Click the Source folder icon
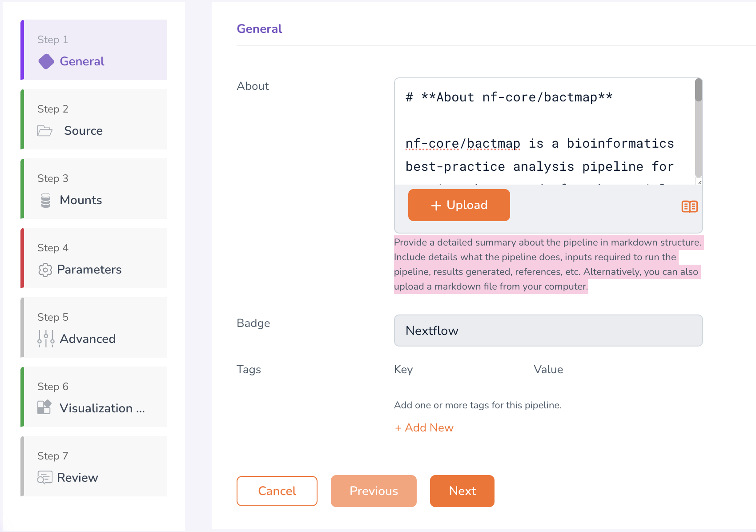This screenshot has width=756, height=532. coord(45,131)
